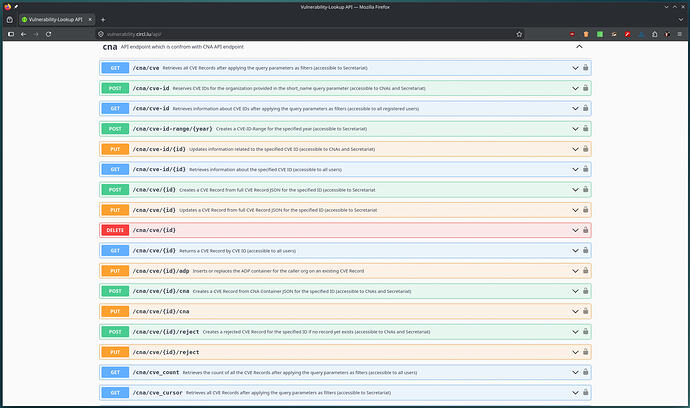Click the lock icon for GET /cna/cve
Screen dimensions: 690x408
585,68
